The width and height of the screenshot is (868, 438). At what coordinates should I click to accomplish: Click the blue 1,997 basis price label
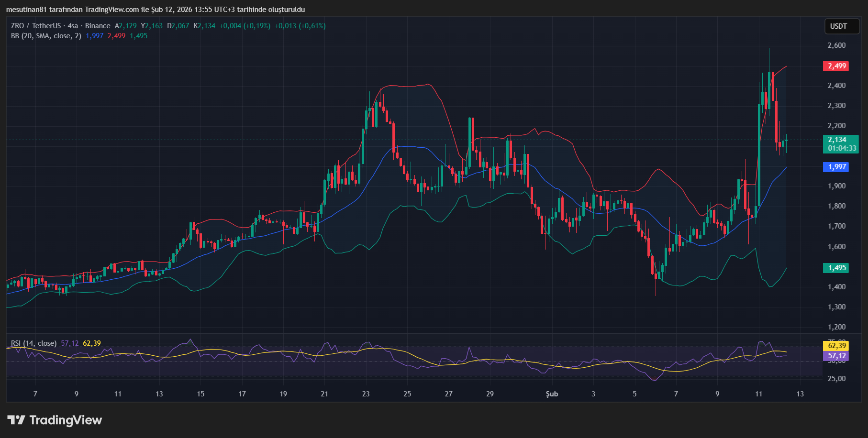[837, 167]
